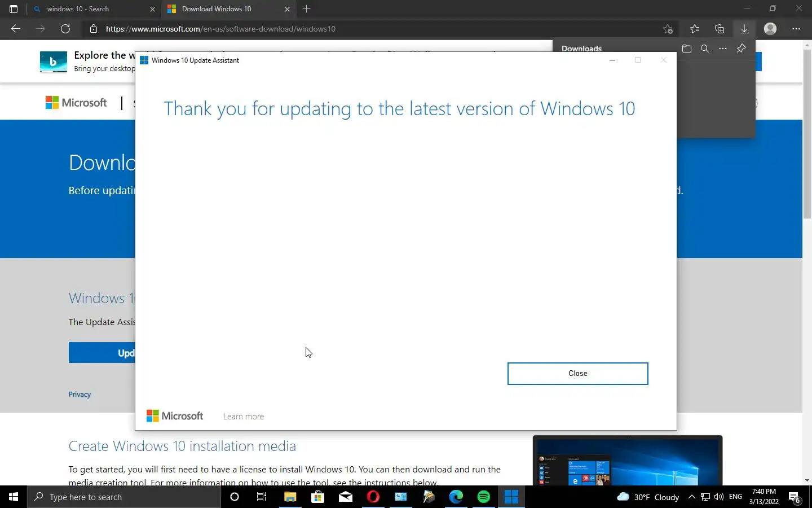Select Windows 10 Update Assistant taskbar icon
This screenshot has width=812, height=508.
tap(511, 497)
